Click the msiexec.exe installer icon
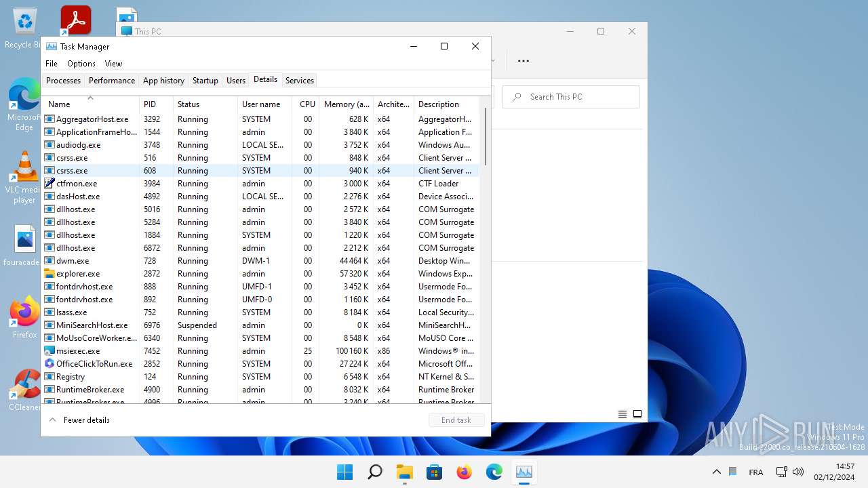Viewport: 868px width, 488px height. 50,351
